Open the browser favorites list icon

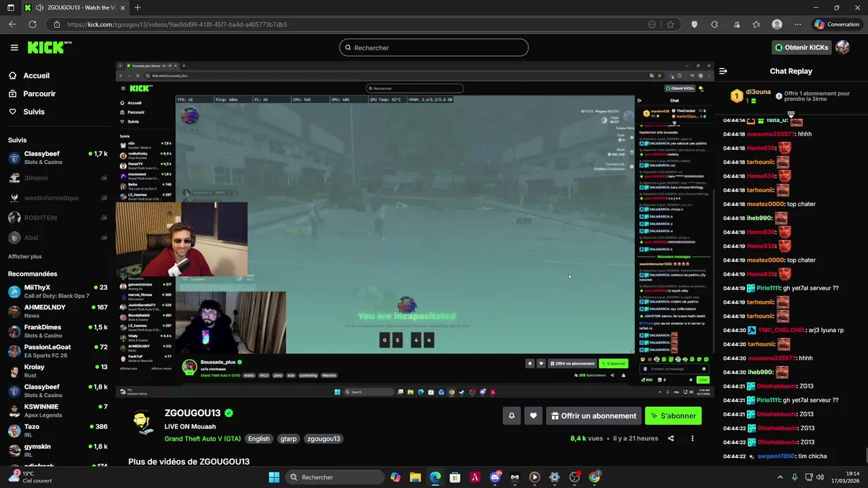tap(756, 24)
